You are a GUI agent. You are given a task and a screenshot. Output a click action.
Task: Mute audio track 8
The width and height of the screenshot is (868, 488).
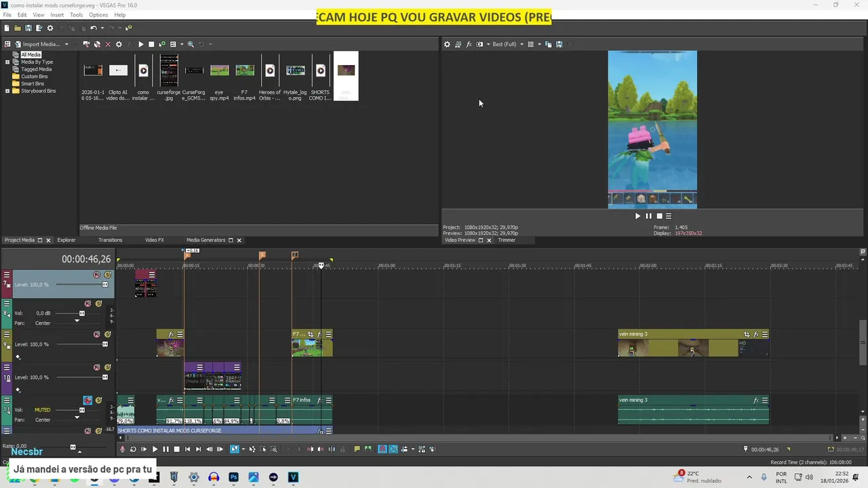coord(87,304)
